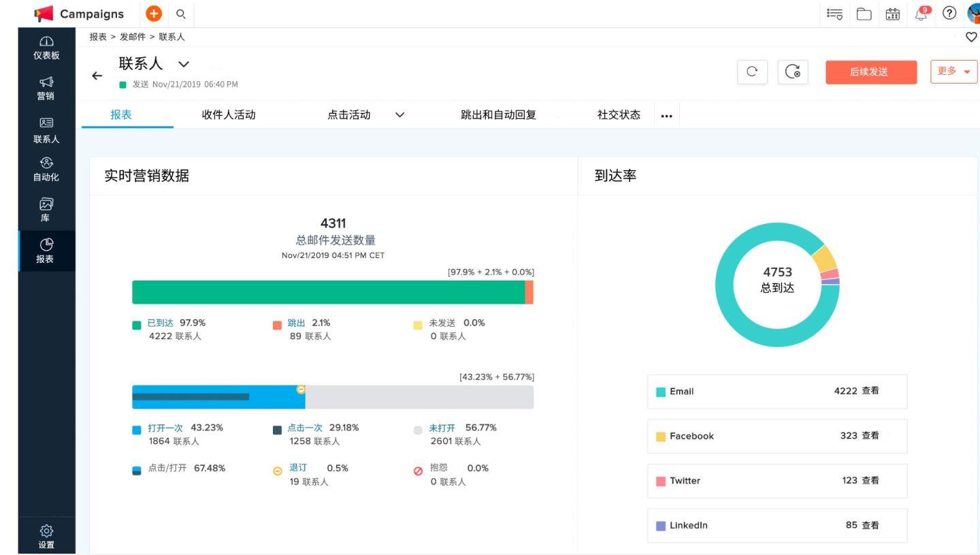The height and width of the screenshot is (555, 980).
Task: Expand the chevron next to 点击活动
Action: pos(399,115)
